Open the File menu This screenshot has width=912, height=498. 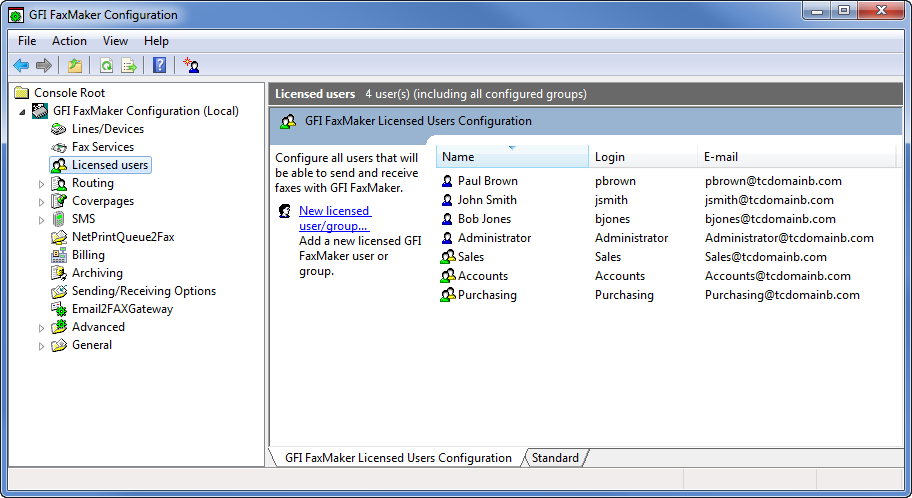pyautogui.click(x=27, y=41)
